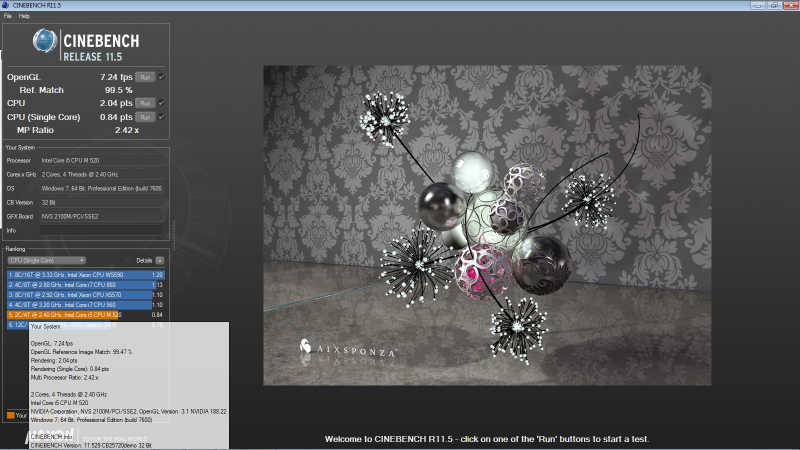The height and width of the screenshot is (450, 800).
Task: Click the rendered spheres preview image
Action: pos(487,225)
